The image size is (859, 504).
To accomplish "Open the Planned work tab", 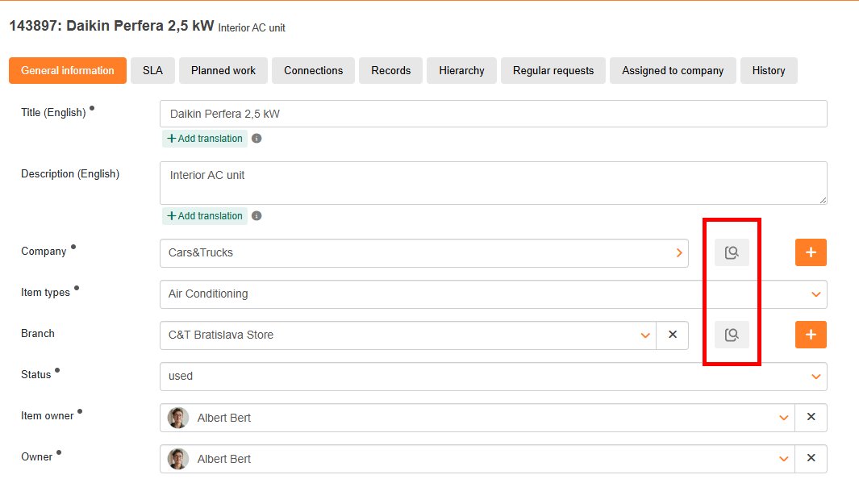I will click(223, 71).
